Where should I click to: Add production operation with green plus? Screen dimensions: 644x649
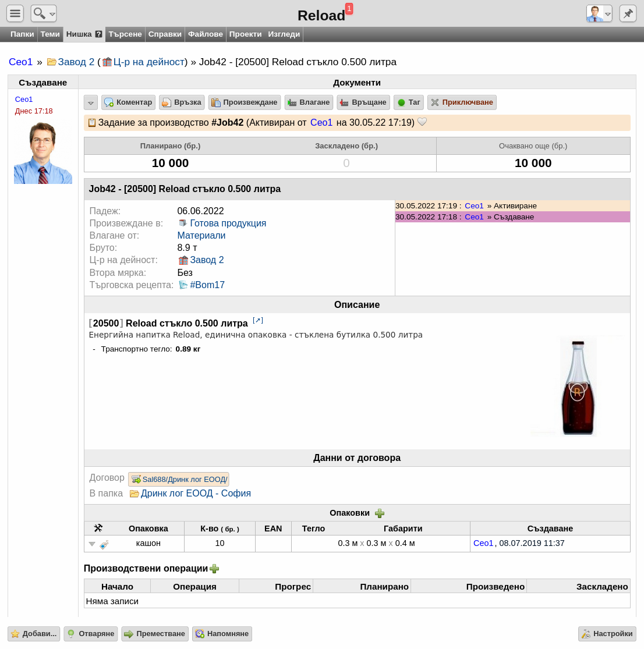click(214, 569)
